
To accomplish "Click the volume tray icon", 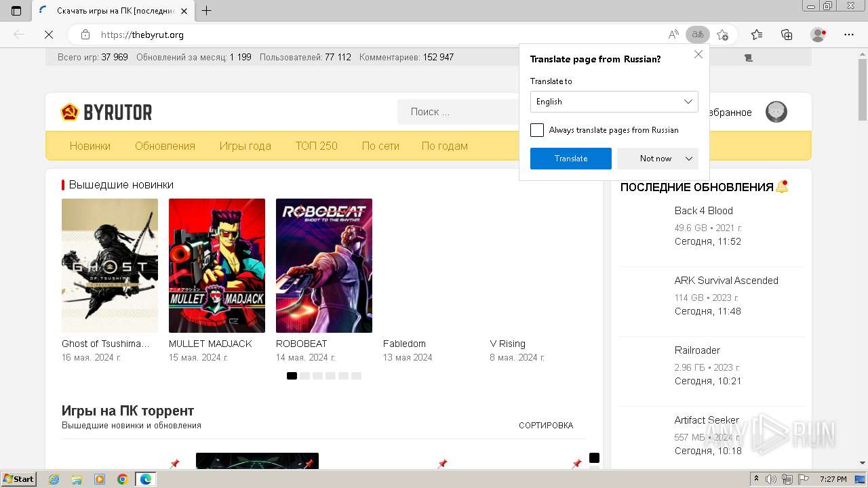I will (x=772, y=479).
